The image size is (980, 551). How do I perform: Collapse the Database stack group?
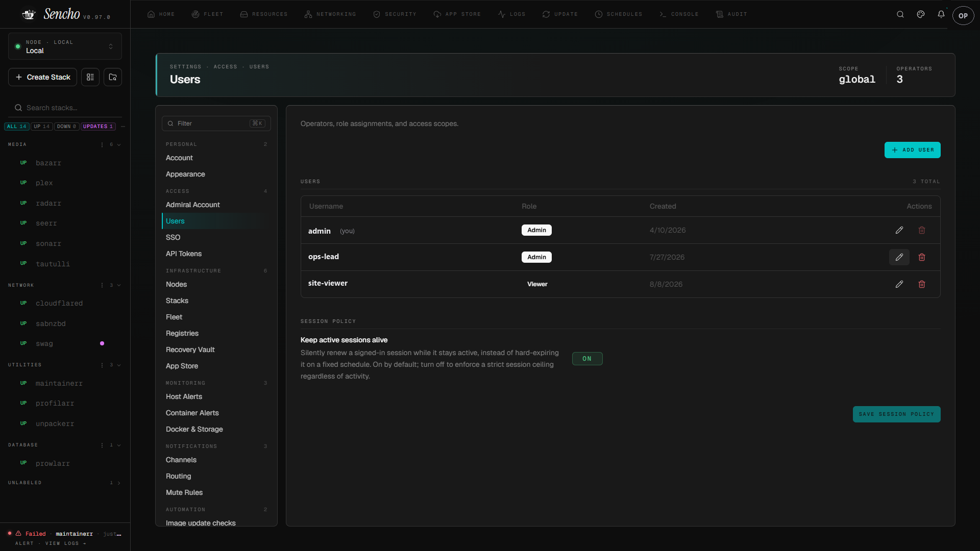(x=119, y=445)
